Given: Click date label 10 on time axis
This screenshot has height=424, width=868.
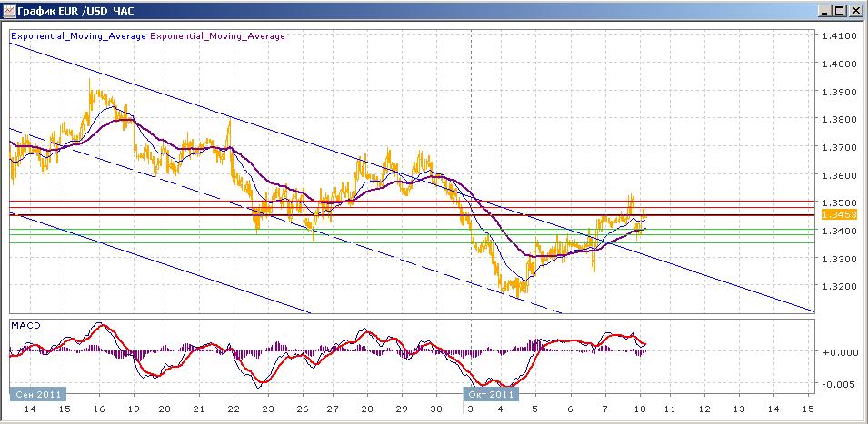Looking at the screenshot, I should [x=639, y=409].
